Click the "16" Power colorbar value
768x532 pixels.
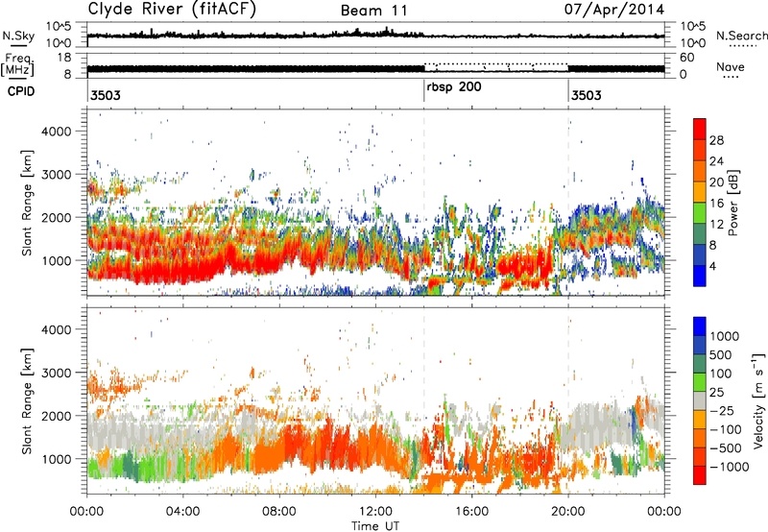716,204
